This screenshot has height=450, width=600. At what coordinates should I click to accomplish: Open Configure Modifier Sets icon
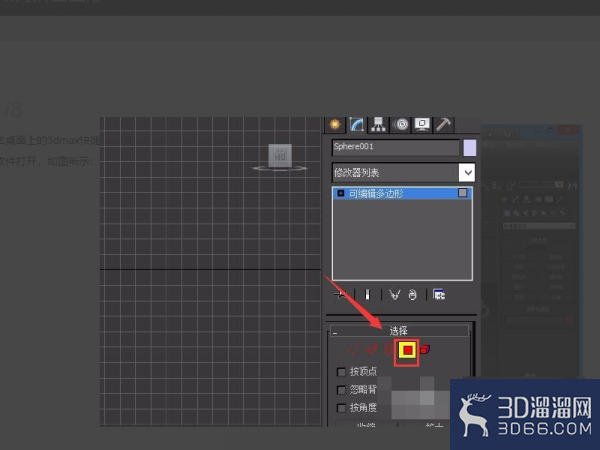pos(439,295)
